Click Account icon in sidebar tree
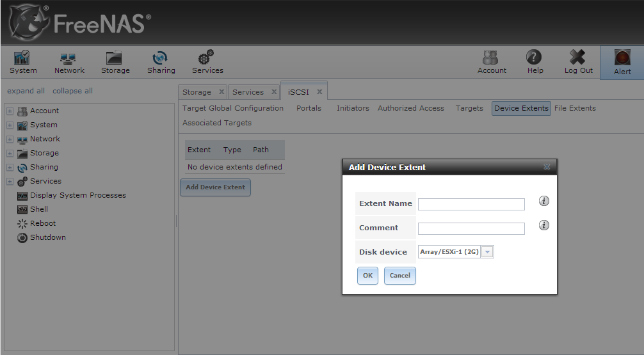This screenshot has width=644, height=355. (22, 111)
